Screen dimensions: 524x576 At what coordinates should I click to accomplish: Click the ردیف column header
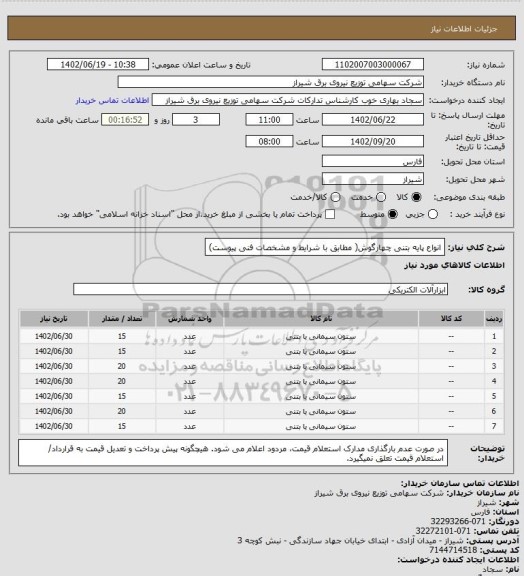[x=494, y=319]
